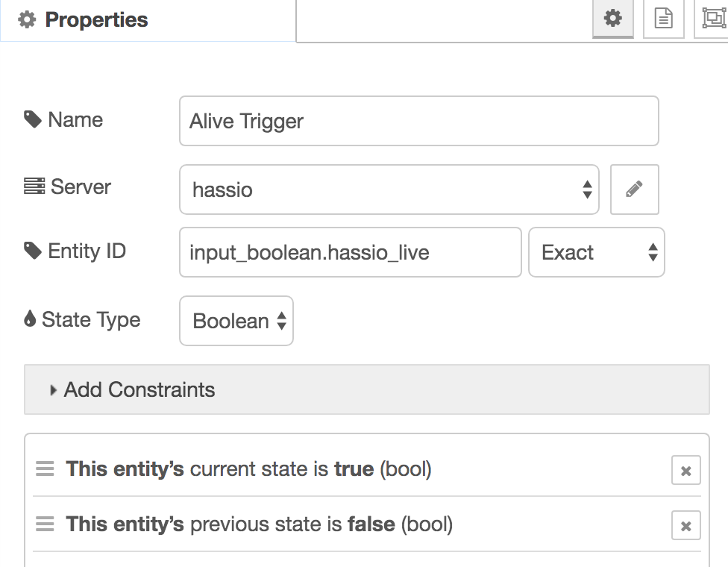Image resolution: width=728 pixels, height=567 pixels.
Task: Open the node description document icon
Action: [663, 19]
